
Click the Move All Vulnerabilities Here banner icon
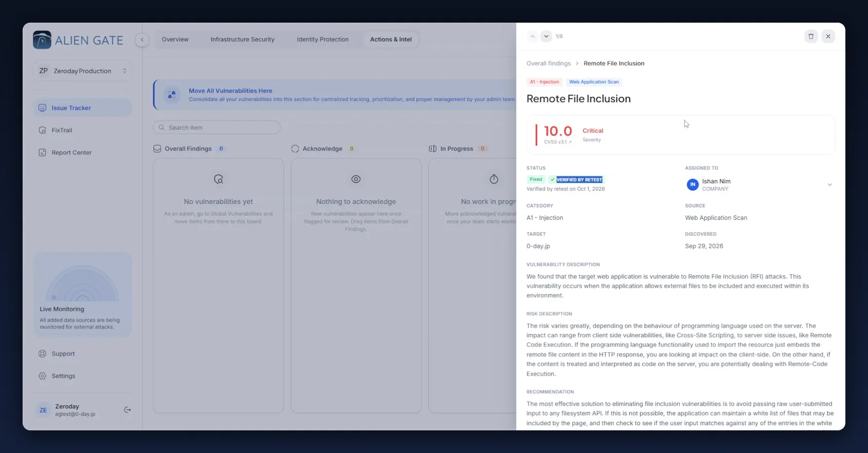(172, 95)
